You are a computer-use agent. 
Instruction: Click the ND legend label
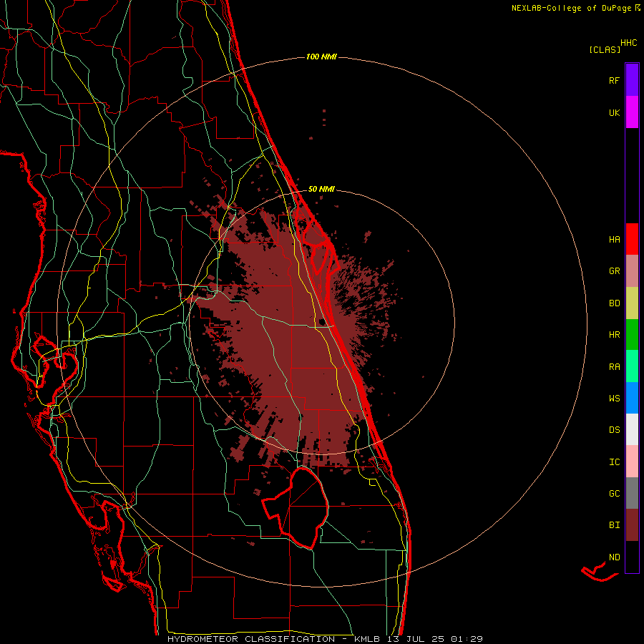(x=614, y=557)
